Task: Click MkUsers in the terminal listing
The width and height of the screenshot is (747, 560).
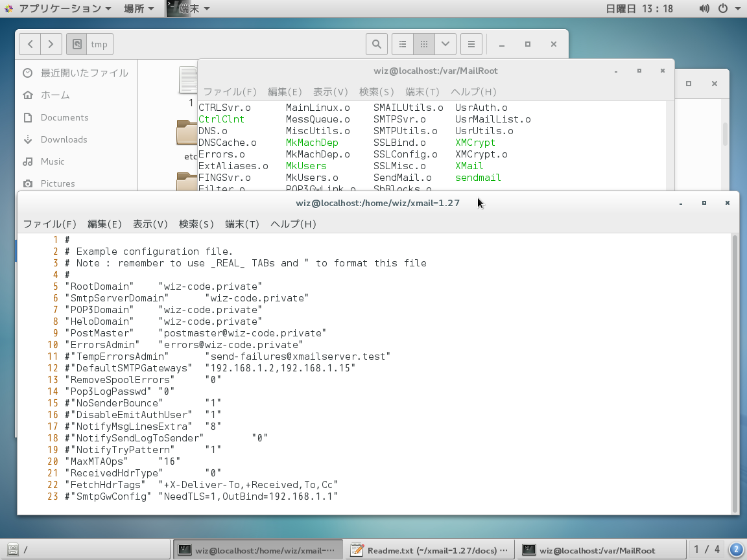Action: tap(306, 166)
